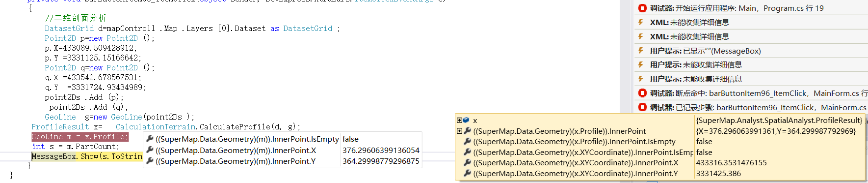This screenshot has height=183, width=868.
Task: Click the value 376.29606399136054 in the datatip
Action: [x=381, y=150]
